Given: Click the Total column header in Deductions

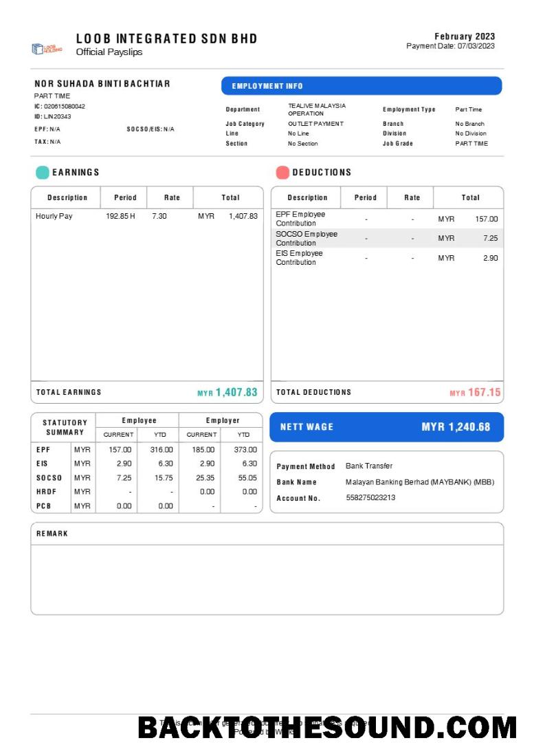Looking at the screenshot, I should pos(471,197).
